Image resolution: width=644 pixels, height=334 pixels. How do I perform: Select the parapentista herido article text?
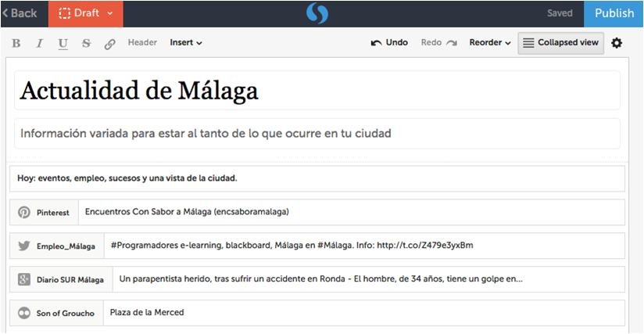click(369, 279)
